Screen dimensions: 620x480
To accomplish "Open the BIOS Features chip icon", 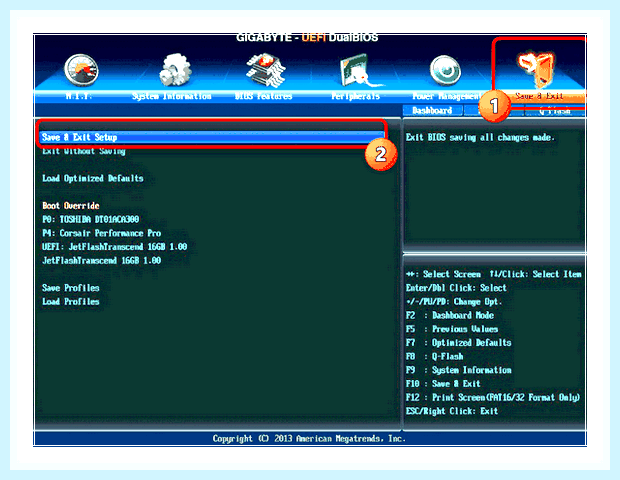I will pyautogui.click(x=265, y=70).
